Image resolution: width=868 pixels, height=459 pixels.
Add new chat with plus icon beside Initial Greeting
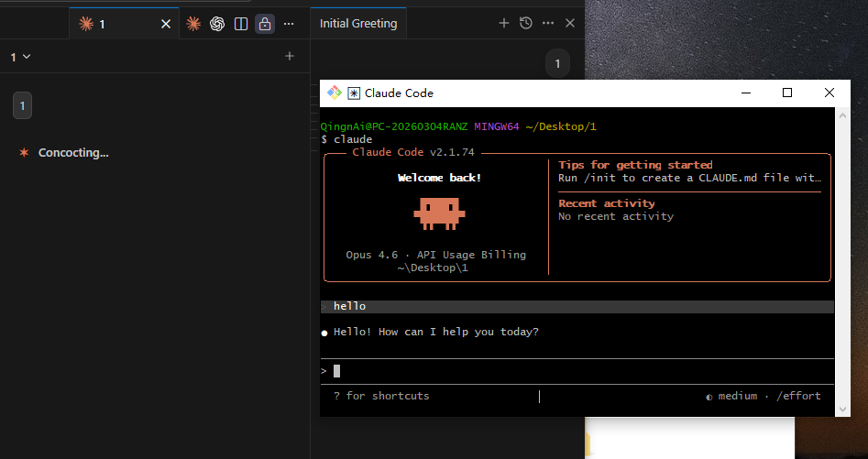(504, 23)
